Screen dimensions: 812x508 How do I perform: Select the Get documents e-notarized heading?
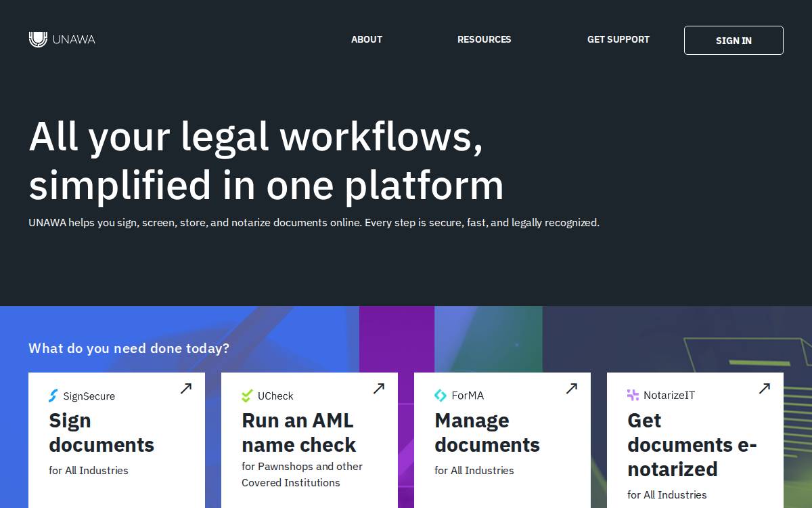tap(692, 445)
